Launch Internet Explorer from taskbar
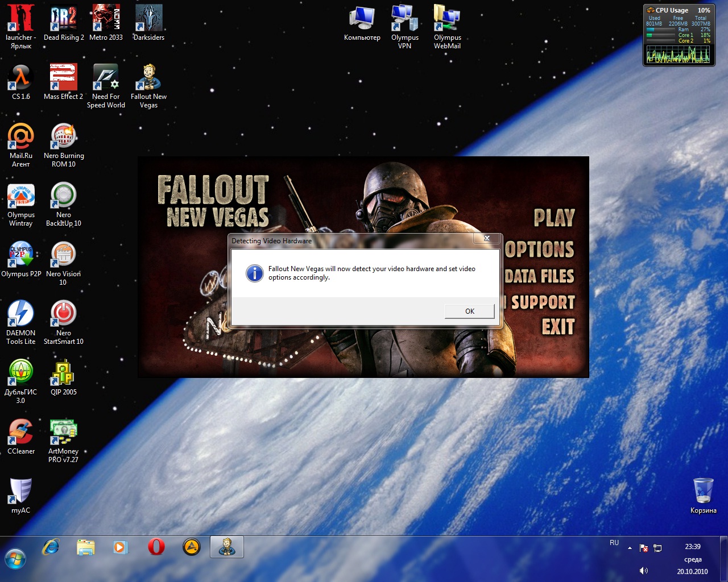The width and height of the screenshot is (728, 582). click(51, 547)
